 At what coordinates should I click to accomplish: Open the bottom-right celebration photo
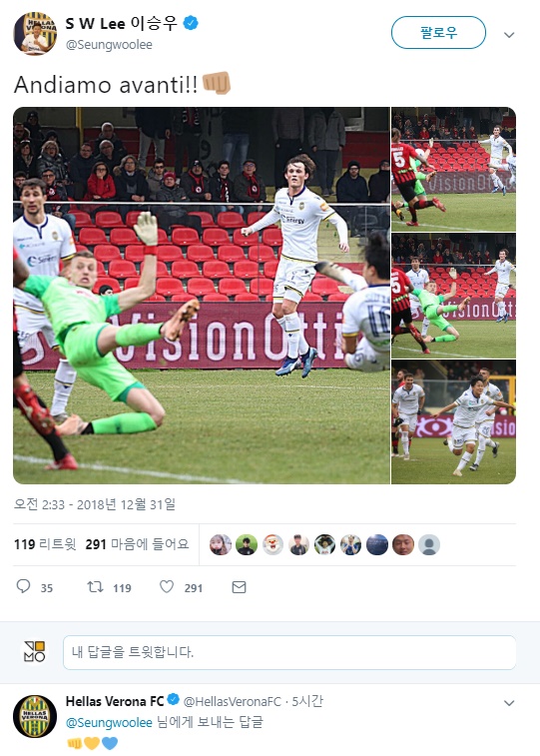point(454,421)
